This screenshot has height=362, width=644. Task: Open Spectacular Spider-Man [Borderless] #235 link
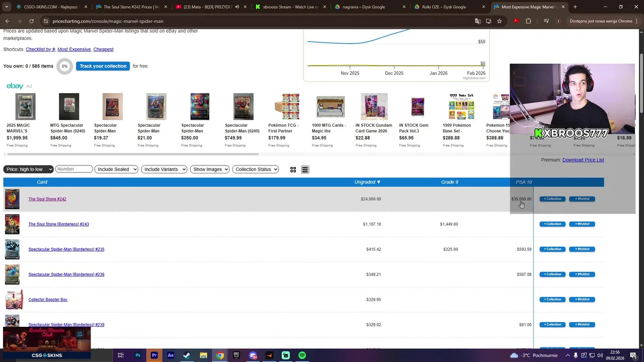click(66, 249)
